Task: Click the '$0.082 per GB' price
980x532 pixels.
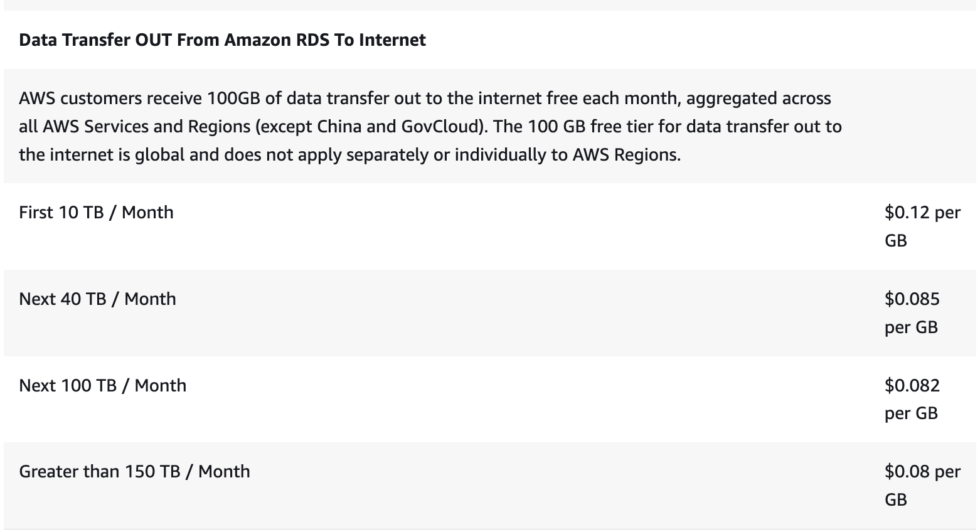Action: pos(912,398)
